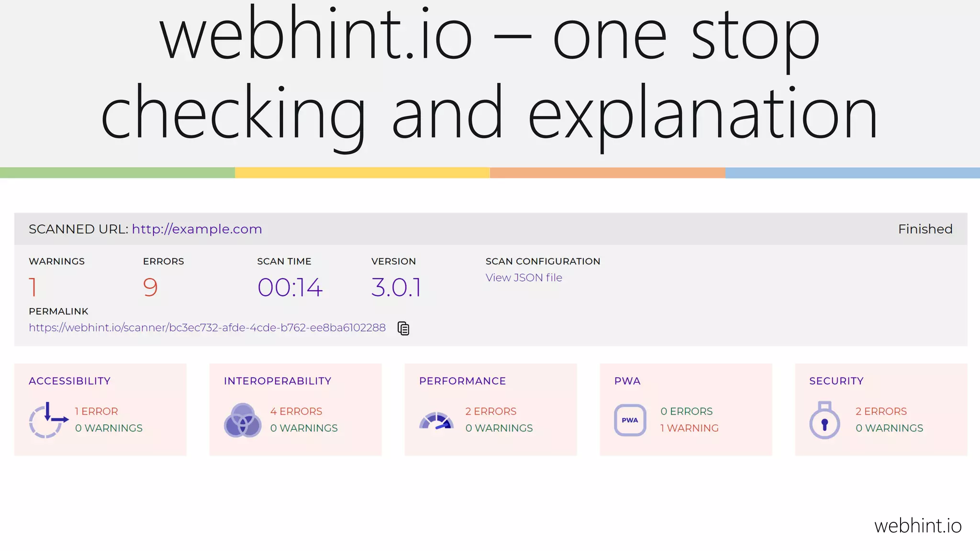Click the total warnings count 1
Screen dimensions: 980x551
coord(33,287)
